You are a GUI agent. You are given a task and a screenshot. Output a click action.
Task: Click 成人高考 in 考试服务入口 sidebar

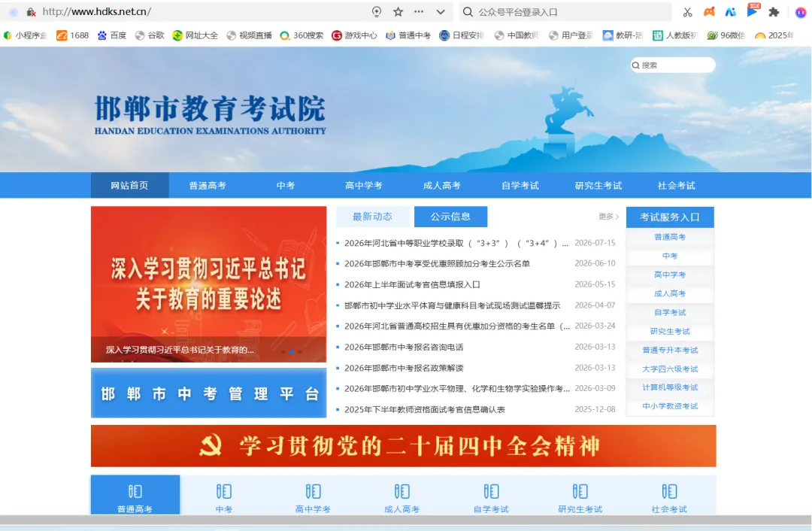click(670, 294)
